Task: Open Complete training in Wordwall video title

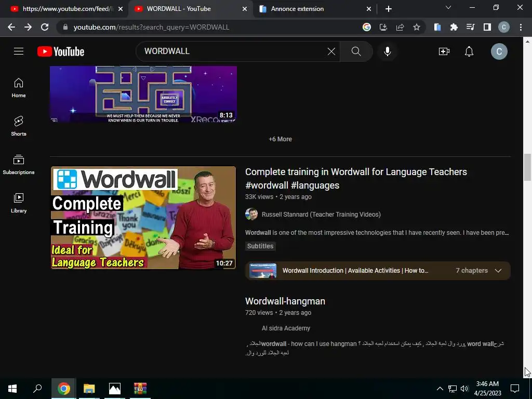Action: pos(356,179)
